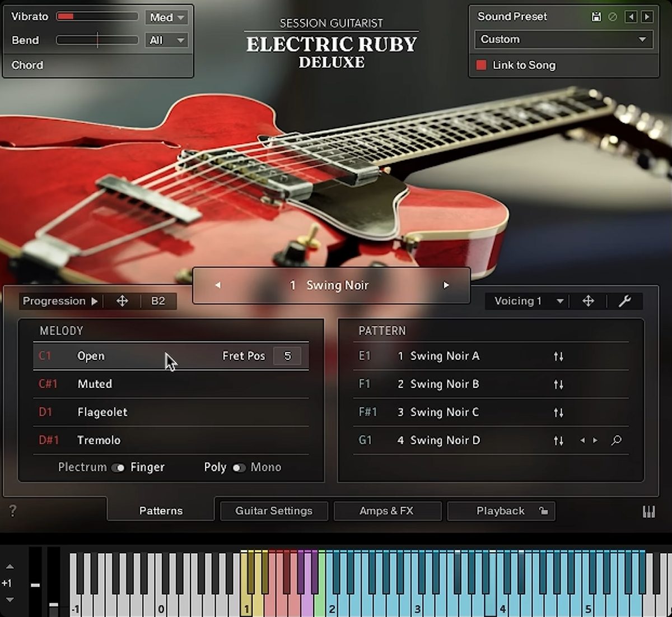Shift keyboard octave down arrow
This screenshot has width=672, height=617.
[x=10, y=600]
